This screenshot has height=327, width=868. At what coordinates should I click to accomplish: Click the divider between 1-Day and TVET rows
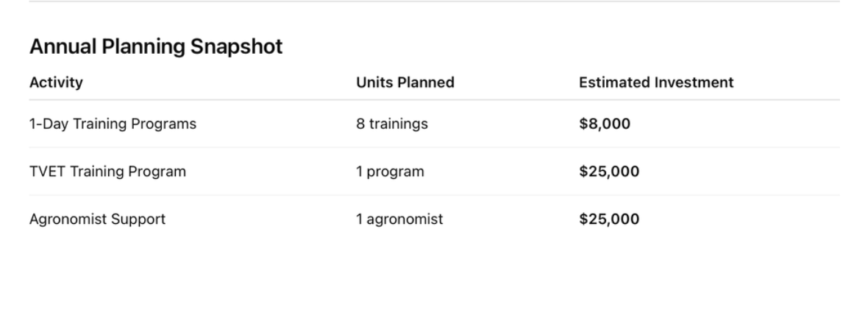[x=434, y=147]
